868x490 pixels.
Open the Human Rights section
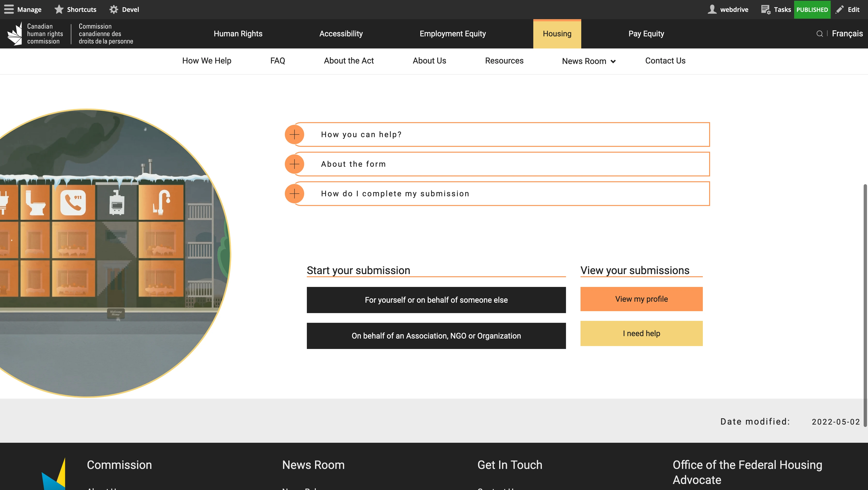click(238, 34)
